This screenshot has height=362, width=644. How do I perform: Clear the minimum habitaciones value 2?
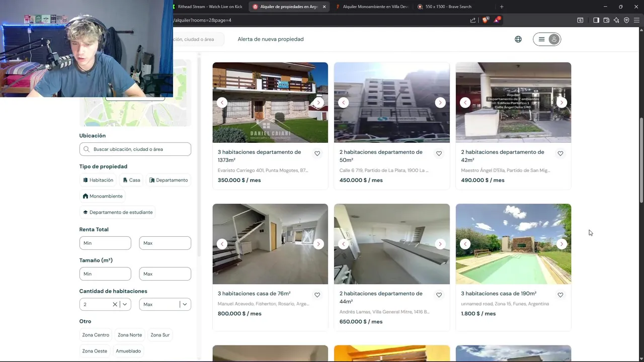pyautogui.click(x=115, y=304)
